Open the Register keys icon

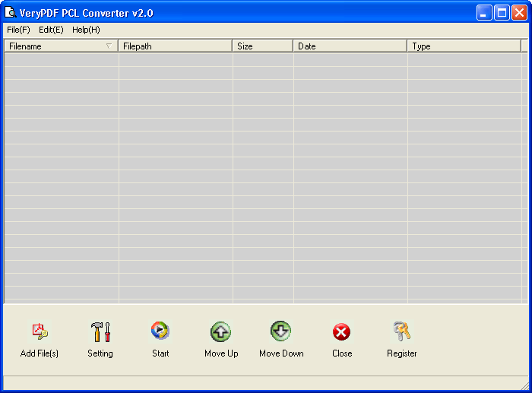tap(402, 332)
